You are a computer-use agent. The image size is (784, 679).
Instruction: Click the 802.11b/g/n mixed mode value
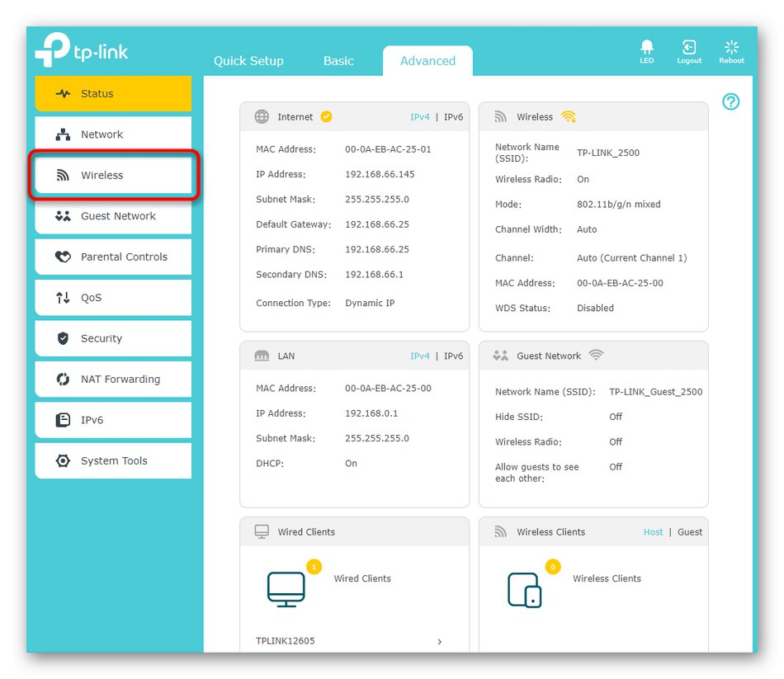618,204
